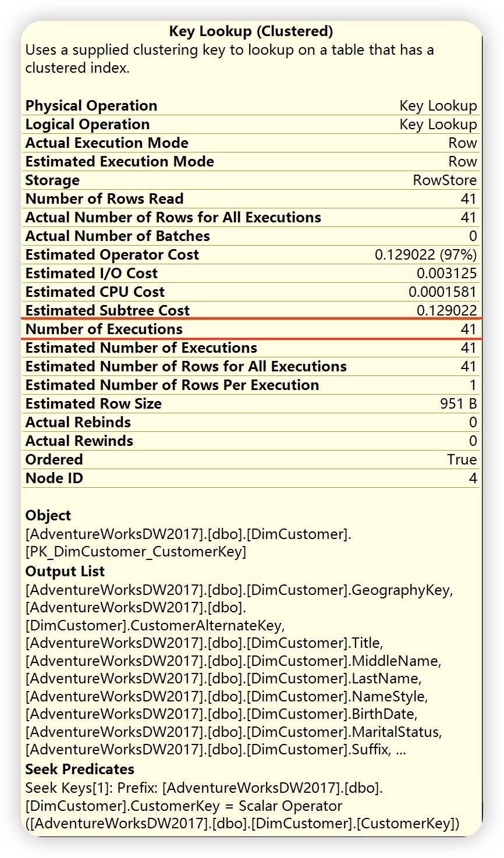Image resolution: width=504 pixels, height=858 pixels.
Task: Select the 'Estimated CPU Cost' label
Action: [x=95, y=292]
